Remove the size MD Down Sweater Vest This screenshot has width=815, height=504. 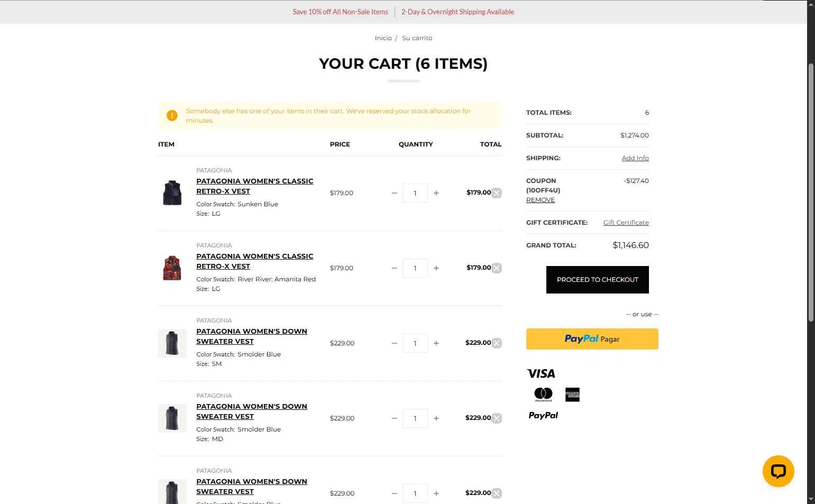pyautogui.click(x=497, y=418)
